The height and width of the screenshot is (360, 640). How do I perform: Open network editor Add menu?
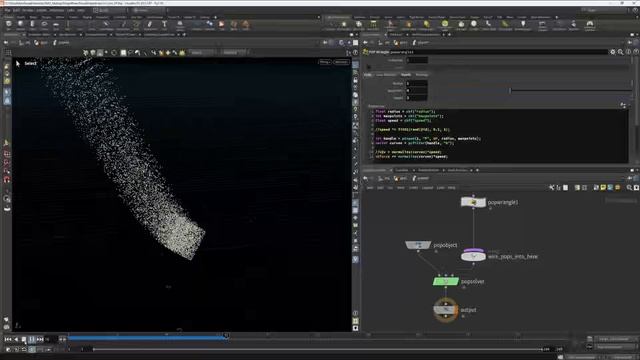coord(370,188)
